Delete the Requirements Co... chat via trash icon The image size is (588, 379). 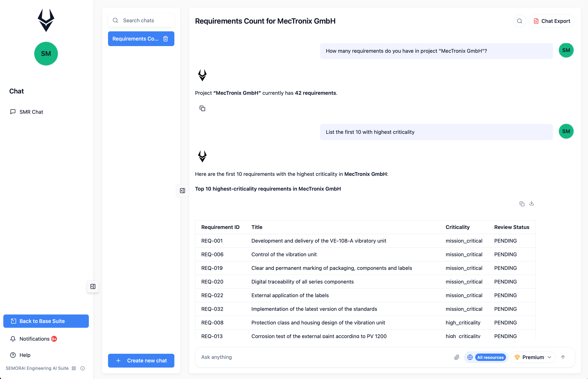166,39
